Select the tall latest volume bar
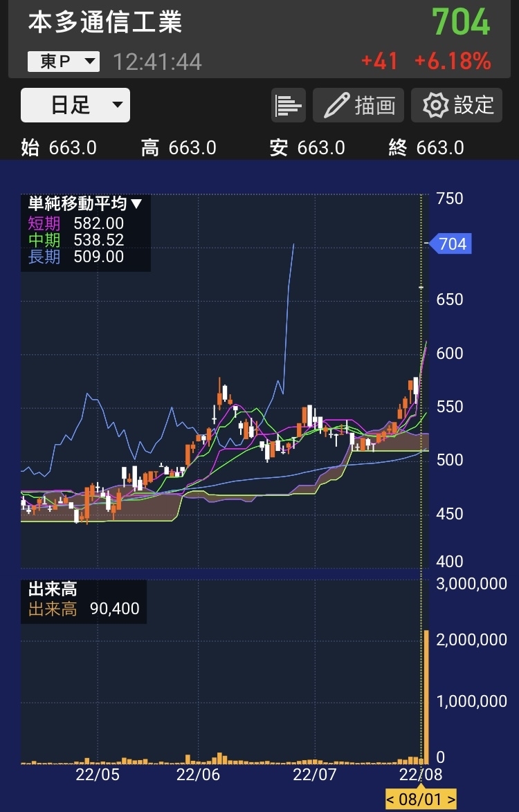Screen dimensions: 519x812 click(426, 695)
